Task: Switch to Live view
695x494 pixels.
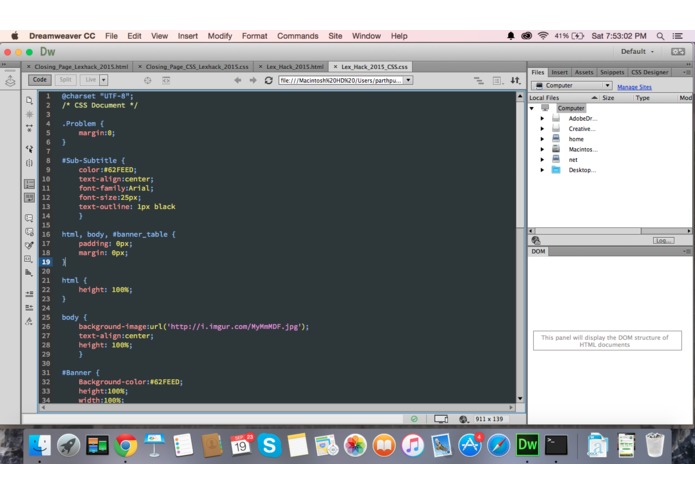Action: pyautogui.click(x=90, y=80)
